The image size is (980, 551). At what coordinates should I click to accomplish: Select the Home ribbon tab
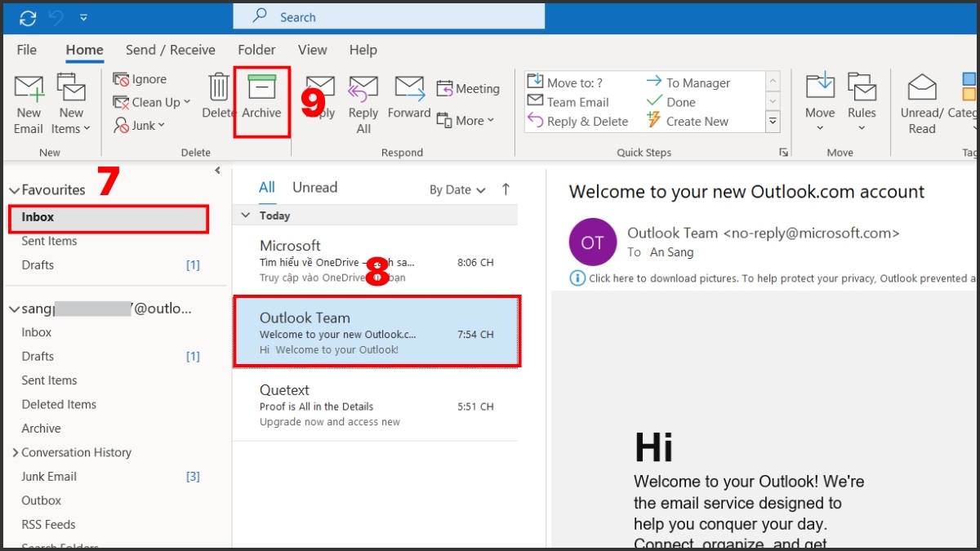coord(85,50)
